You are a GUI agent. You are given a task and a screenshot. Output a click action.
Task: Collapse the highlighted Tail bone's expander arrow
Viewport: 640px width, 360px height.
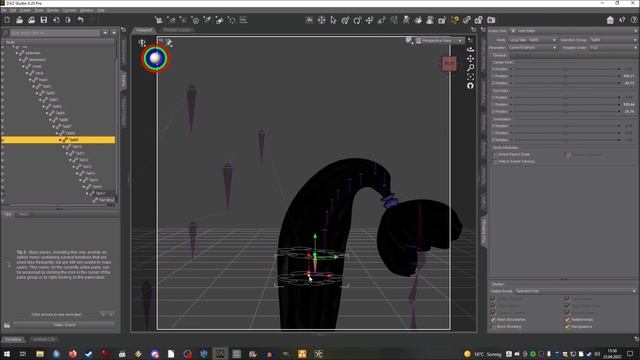(60, 140)
